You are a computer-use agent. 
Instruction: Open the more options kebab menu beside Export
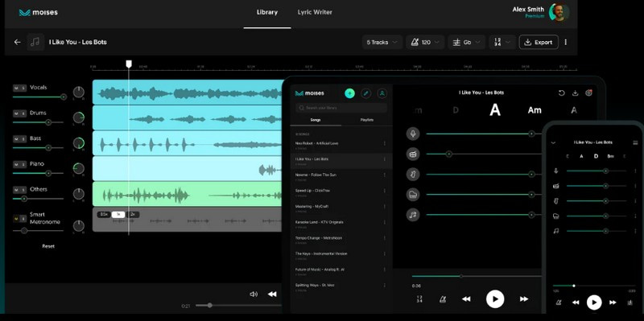[x=566, y=42]
